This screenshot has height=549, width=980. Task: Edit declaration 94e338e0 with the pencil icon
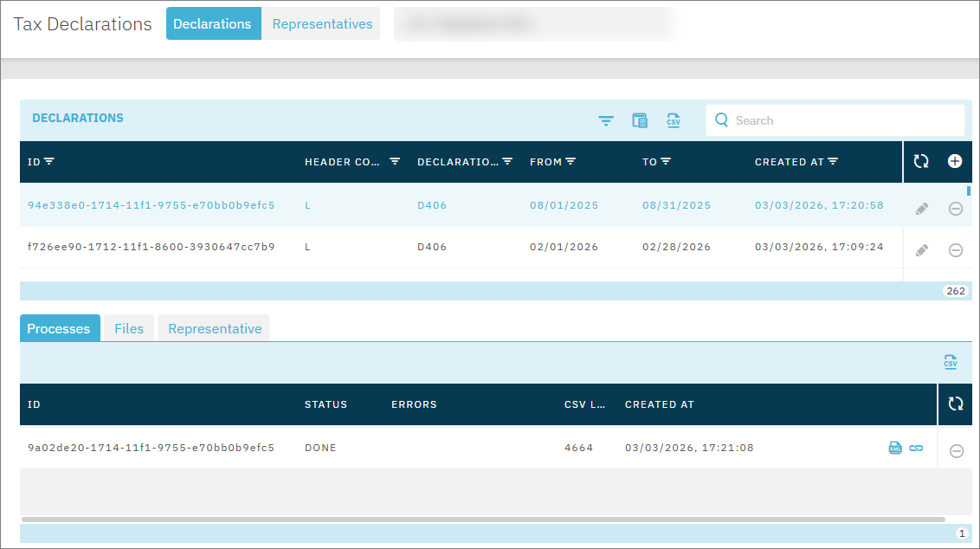click(x=921, y=208)
